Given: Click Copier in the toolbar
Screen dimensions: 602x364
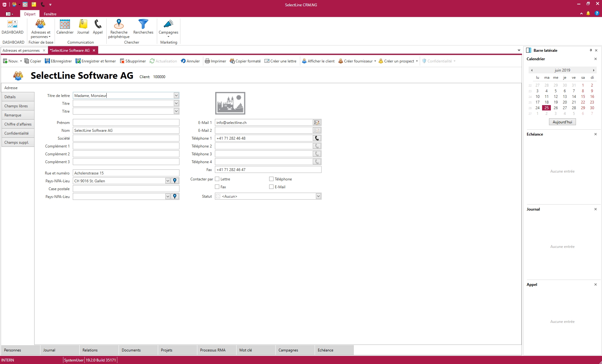Looking at the screenshot, I should coord(33,61).
